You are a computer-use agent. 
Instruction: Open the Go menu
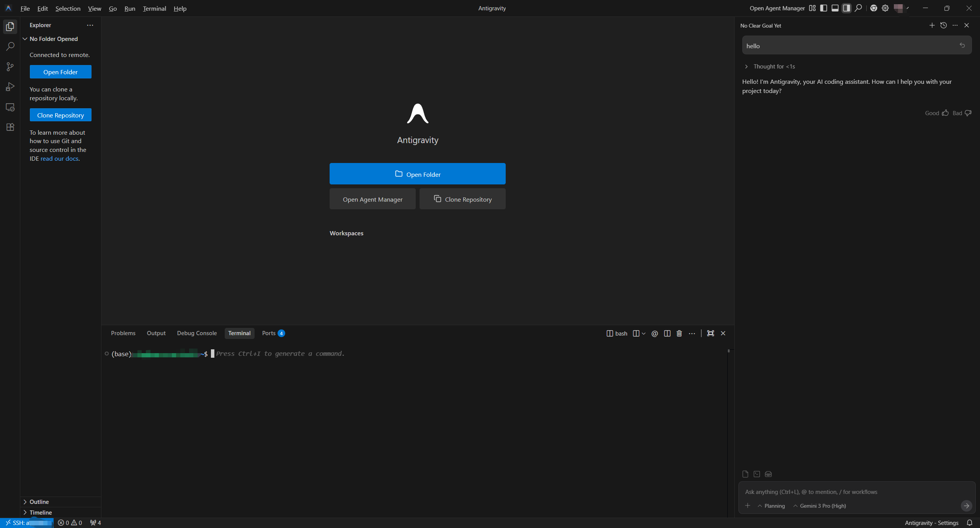[x=113, y=8]
